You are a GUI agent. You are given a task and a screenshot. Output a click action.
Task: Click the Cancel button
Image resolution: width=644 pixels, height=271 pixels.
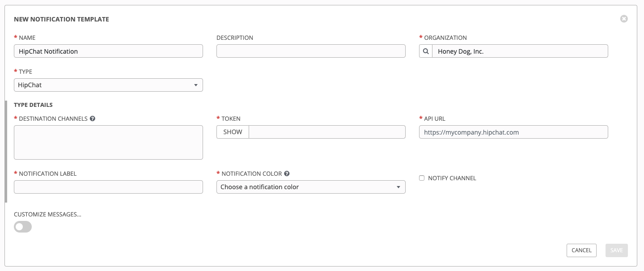pos(581,250)
